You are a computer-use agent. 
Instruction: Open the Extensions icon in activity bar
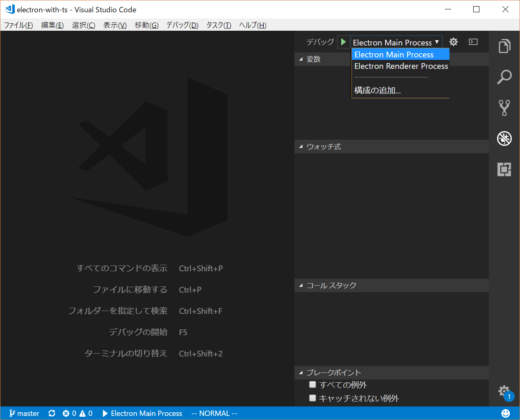pos(504,169)
